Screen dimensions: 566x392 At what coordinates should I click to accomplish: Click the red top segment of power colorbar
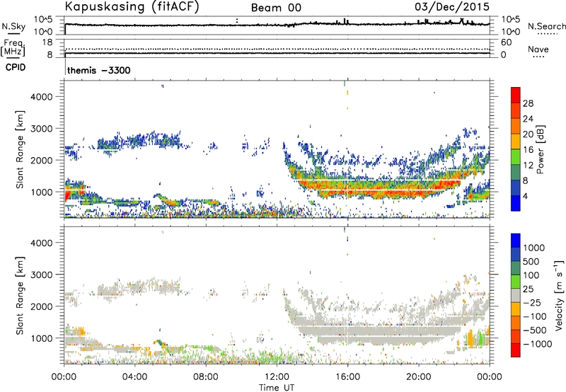point(516,96)
